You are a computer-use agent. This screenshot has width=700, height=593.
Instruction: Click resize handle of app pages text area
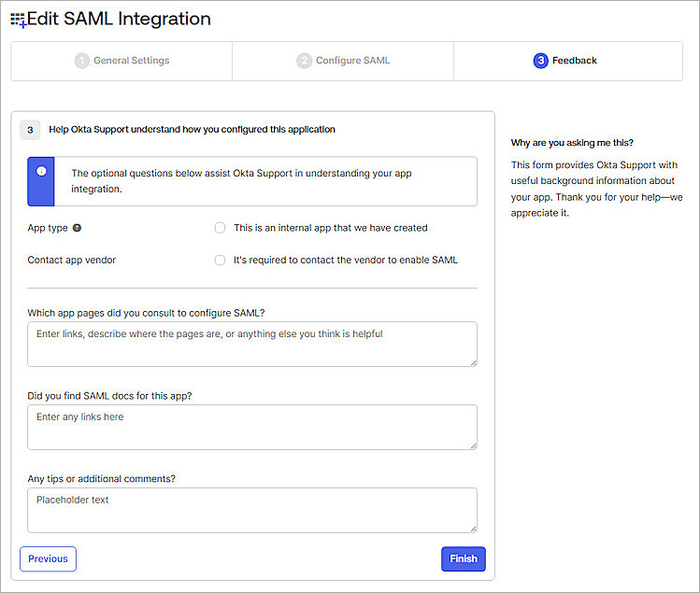tap(474, 363)
